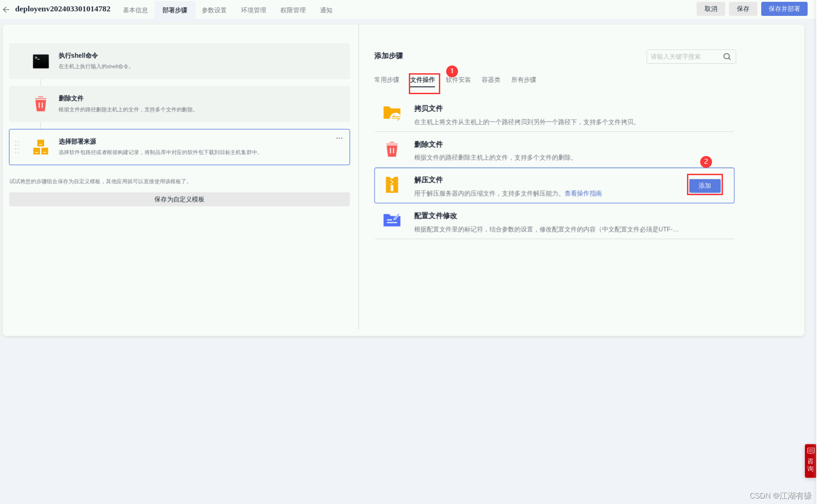
Task: Click the shell command terminal icon
Action: point(41,61)
